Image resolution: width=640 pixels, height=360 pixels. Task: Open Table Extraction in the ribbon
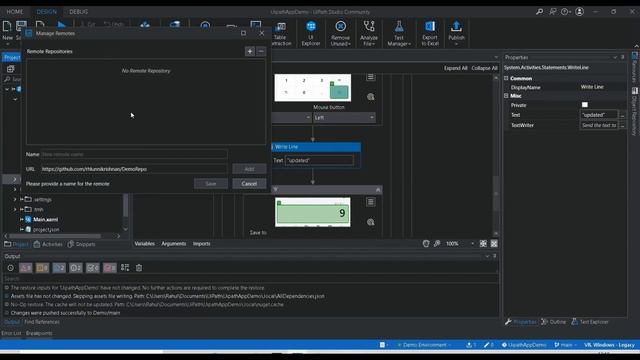281,33
